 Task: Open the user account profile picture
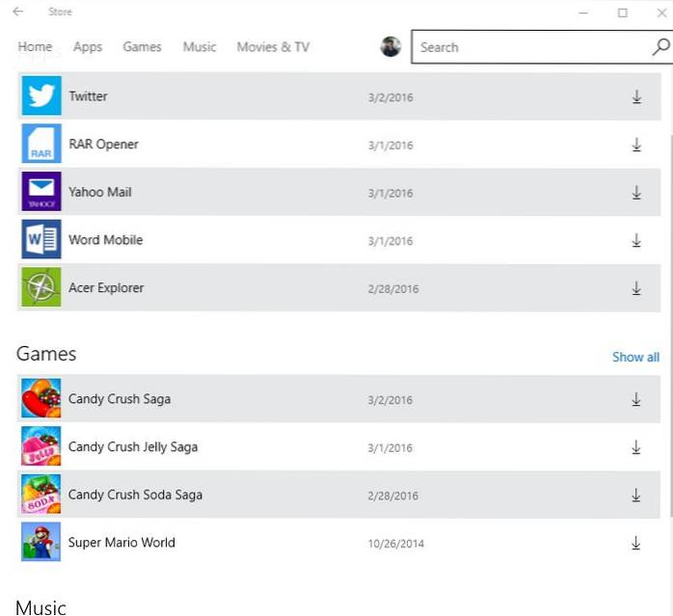(x=390, y=46)
